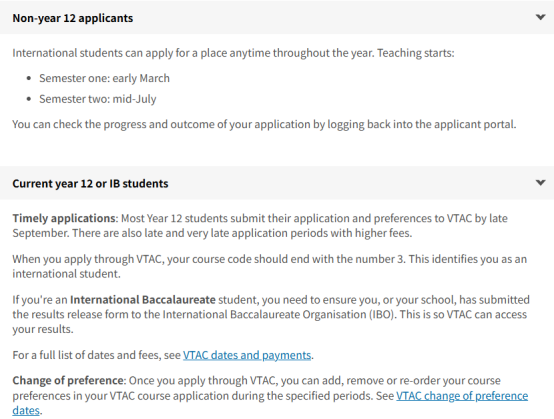Click the bullet point before Semester two
The height and width of the screenshot is (419, 554).
29,99
